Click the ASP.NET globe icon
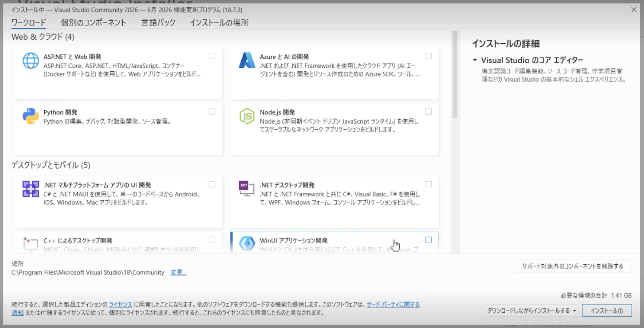This screenshot has height=328, width=644. 31,61
